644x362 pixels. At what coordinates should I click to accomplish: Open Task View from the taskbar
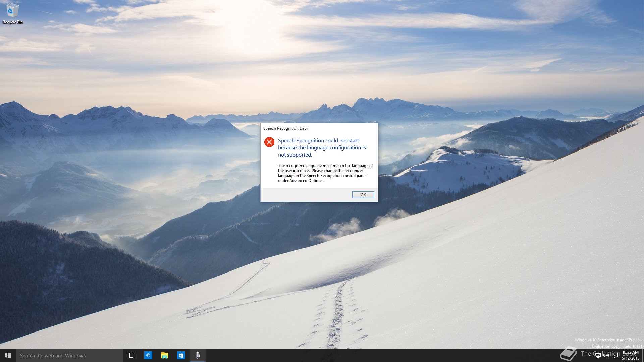point(131,355)
